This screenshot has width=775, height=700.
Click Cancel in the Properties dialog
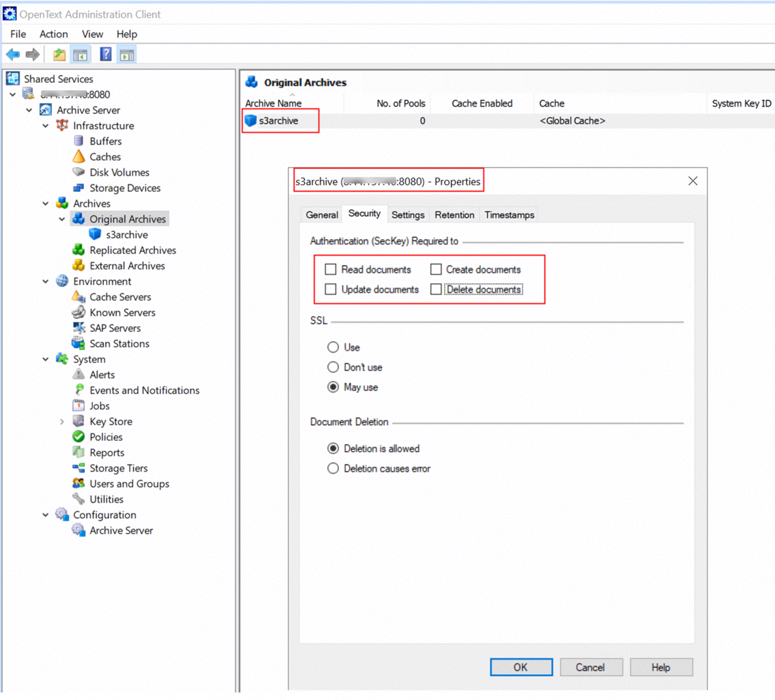(x=590, y=667)
